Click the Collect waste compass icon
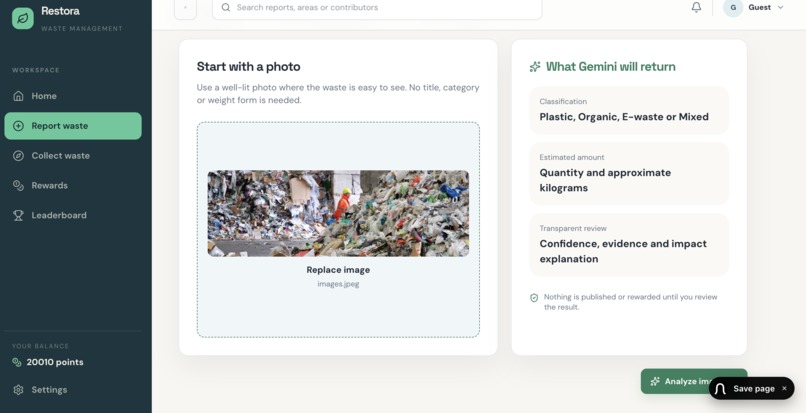Screen dimensions: 806x413 [x=18, y=156]
